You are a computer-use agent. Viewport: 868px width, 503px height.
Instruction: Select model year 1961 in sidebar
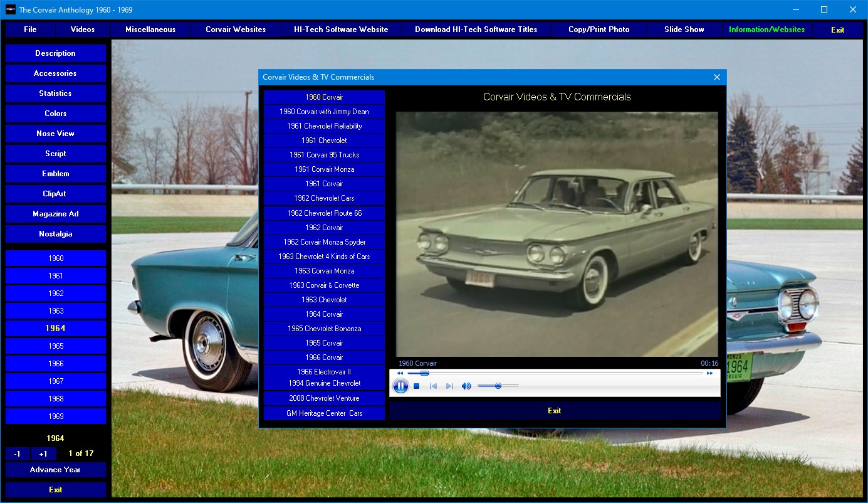[x=56, y=275]
